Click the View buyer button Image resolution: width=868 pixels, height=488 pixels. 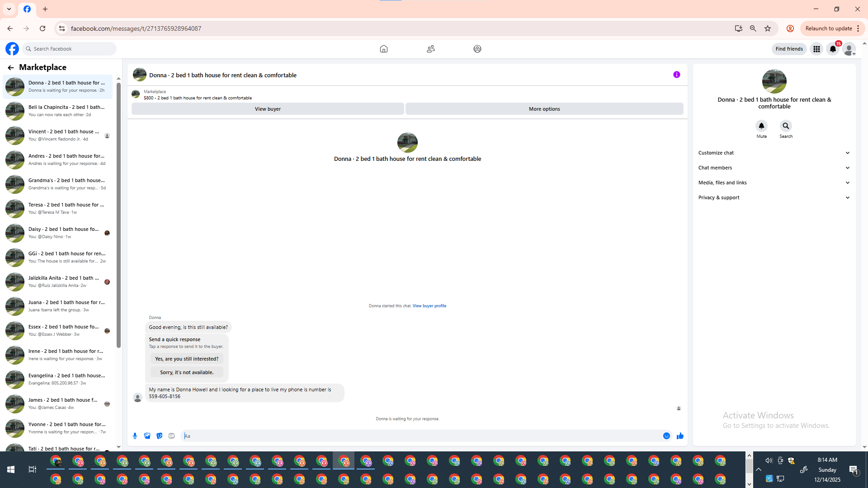click(268, 109)
